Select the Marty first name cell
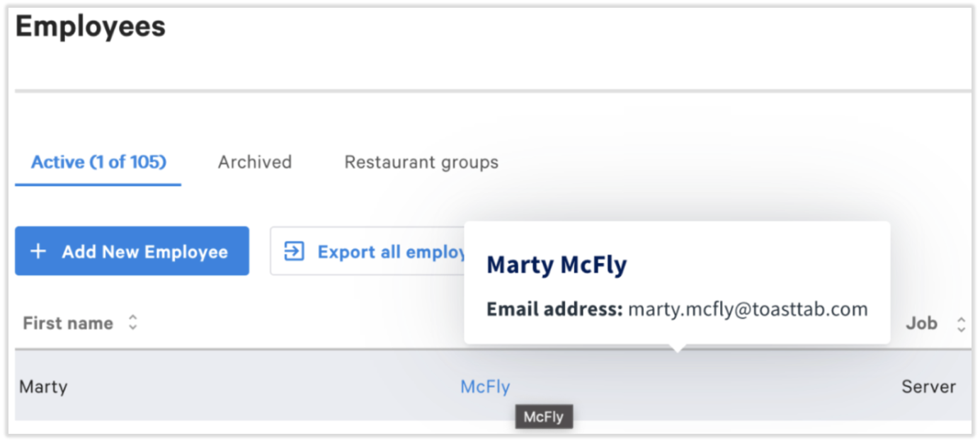This screenshot has height=443, width=980. click(x=43, y=387)
